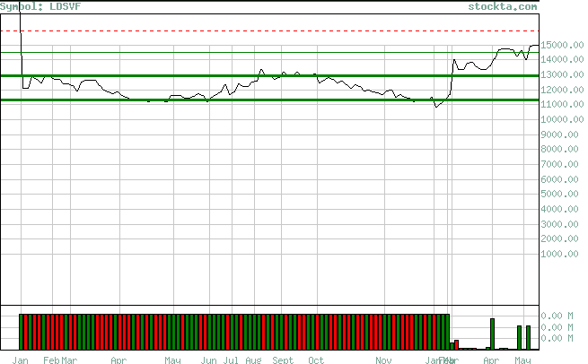Click the 8000.00 price axis label
Viewport: 588px width, 364px height.
(559, 149)
